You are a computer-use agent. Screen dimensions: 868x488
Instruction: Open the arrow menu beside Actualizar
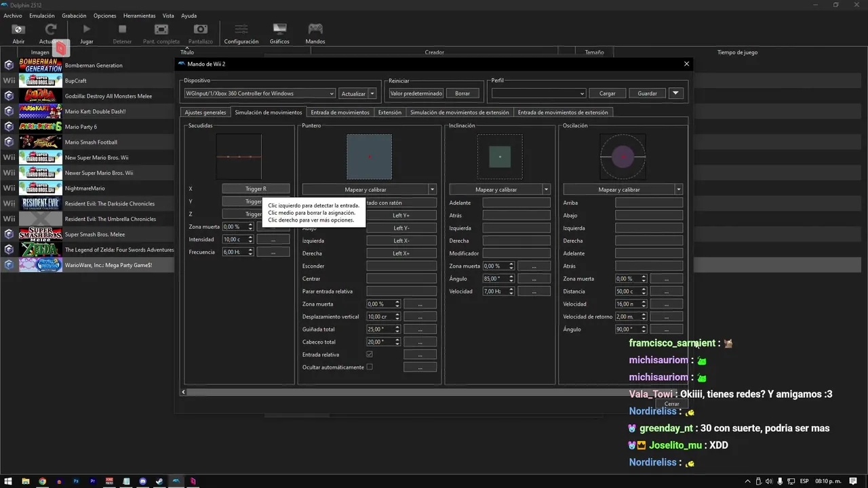click(x=372, y=94)
